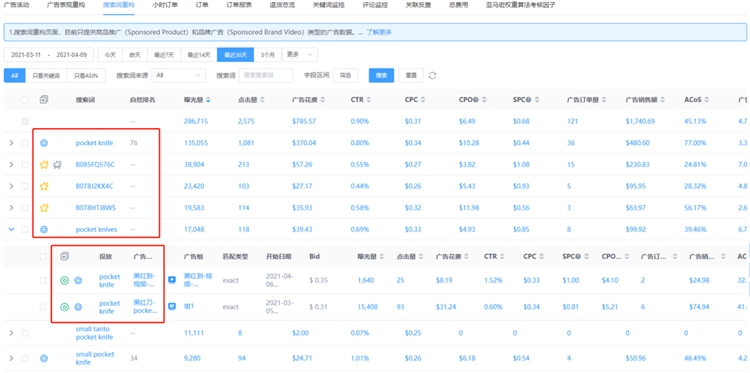Switch to the 关键词监控 tab
Viewport: 750px width, 373px height.
pyautogui.click(x=329, y=5)
